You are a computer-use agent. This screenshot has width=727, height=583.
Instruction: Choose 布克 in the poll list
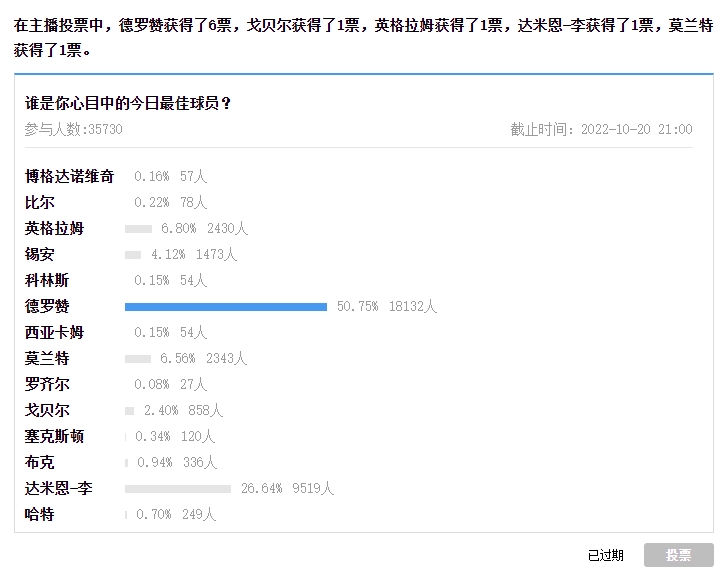39,462
